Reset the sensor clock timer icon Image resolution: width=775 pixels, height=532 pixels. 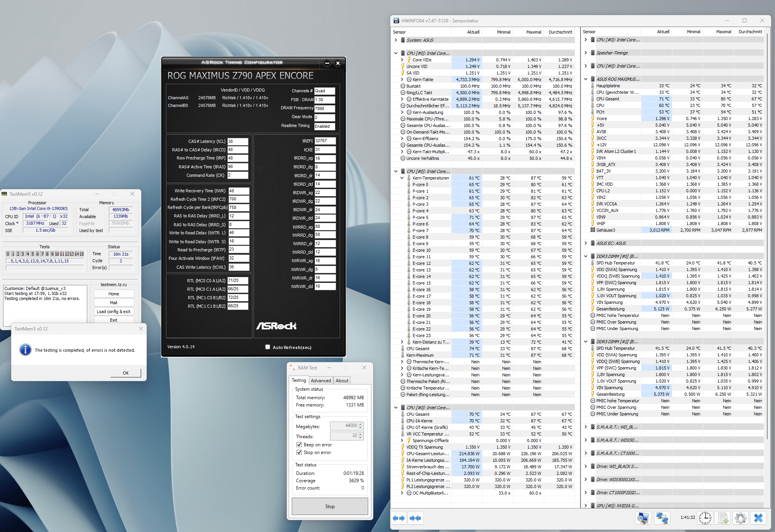705,518
